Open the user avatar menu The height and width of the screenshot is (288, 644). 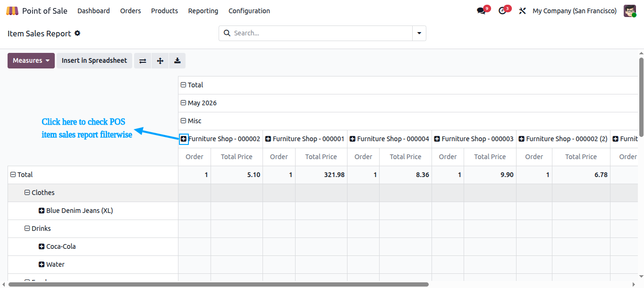tap(630, 11)
